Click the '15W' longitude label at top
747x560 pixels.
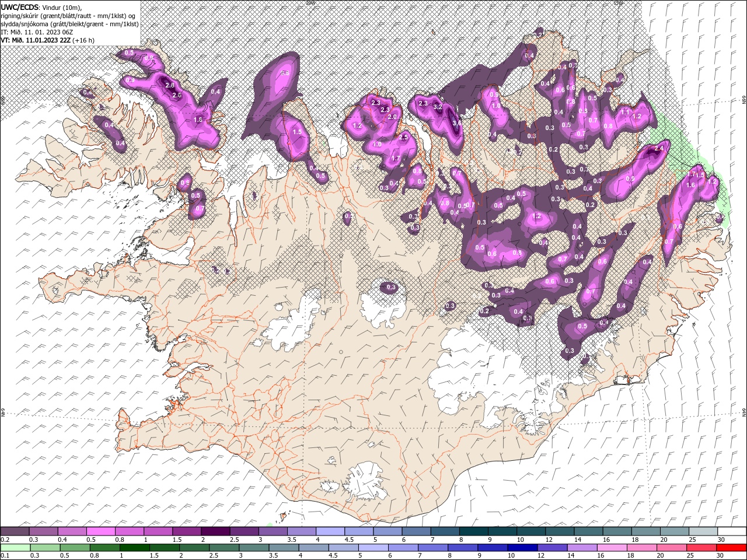(x=618, y=3)
